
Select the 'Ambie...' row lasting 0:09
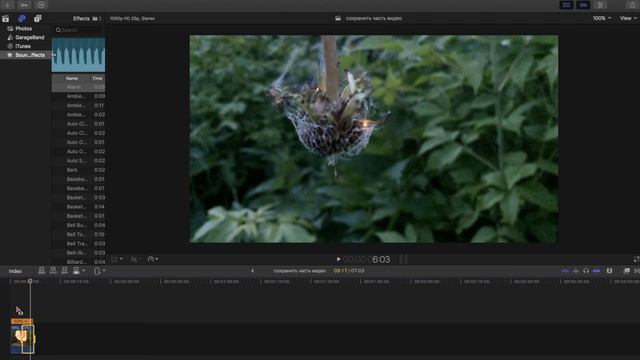pyautogui.click(x=78, y=96)
